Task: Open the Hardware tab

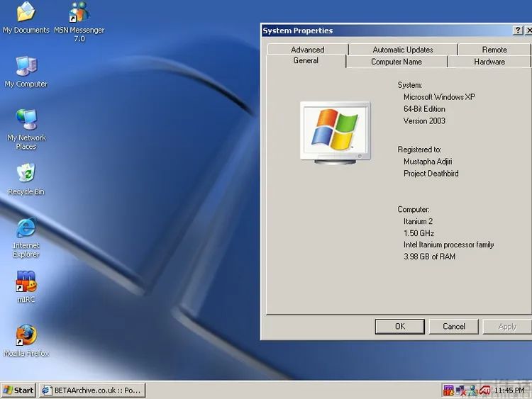Action: click(x=489, y=62)
